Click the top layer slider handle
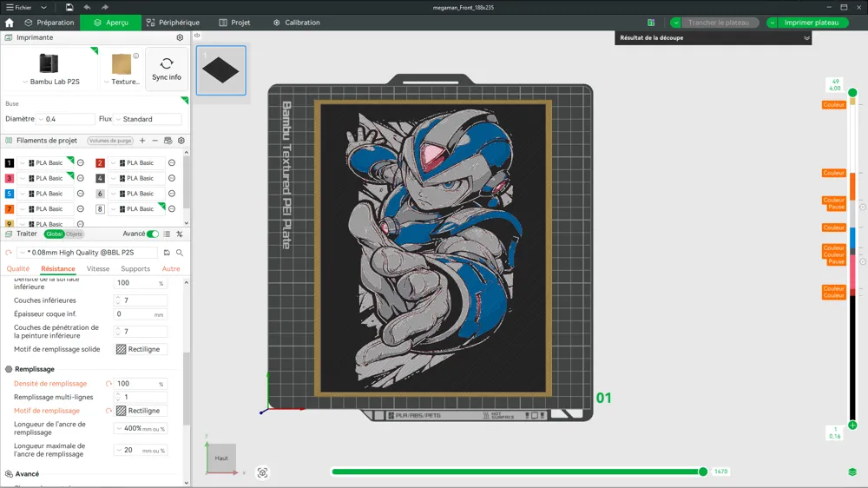 pyautogui.click(x=852, y=93)
